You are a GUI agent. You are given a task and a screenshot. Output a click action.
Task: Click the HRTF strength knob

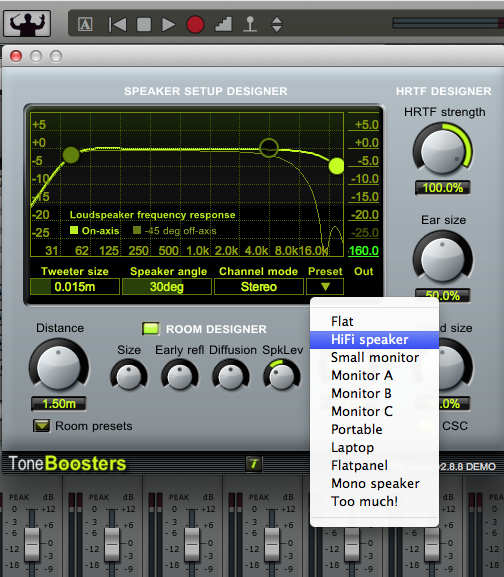[443, 151]
